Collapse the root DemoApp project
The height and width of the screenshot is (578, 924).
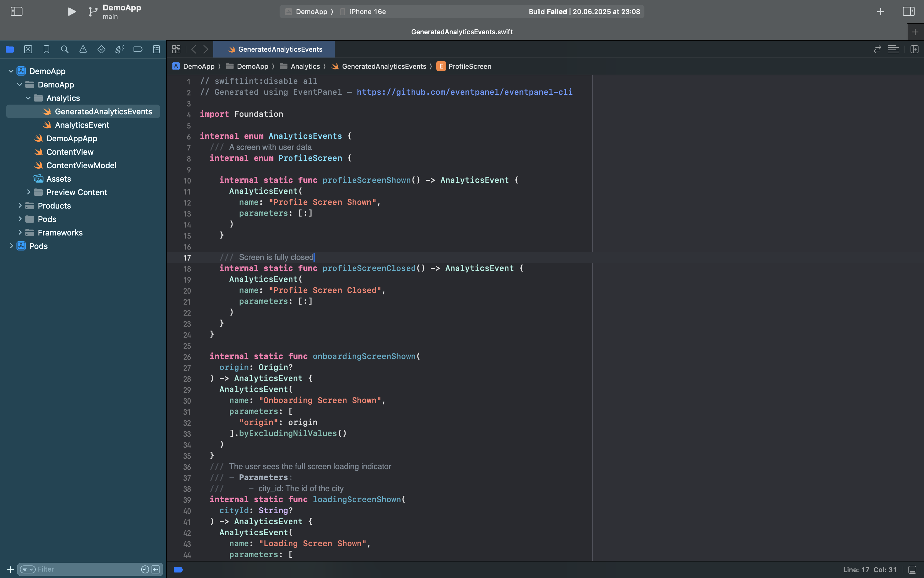11,71
